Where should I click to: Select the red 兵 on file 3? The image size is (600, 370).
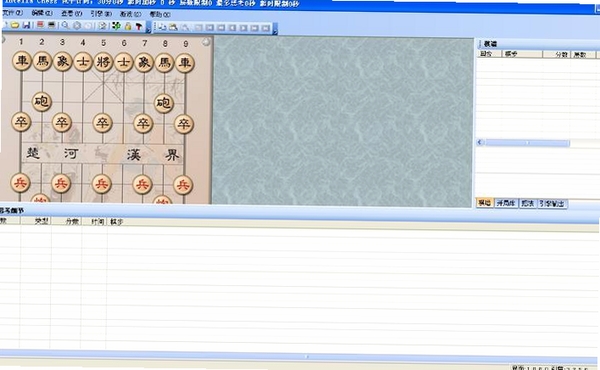click(61, 184)
